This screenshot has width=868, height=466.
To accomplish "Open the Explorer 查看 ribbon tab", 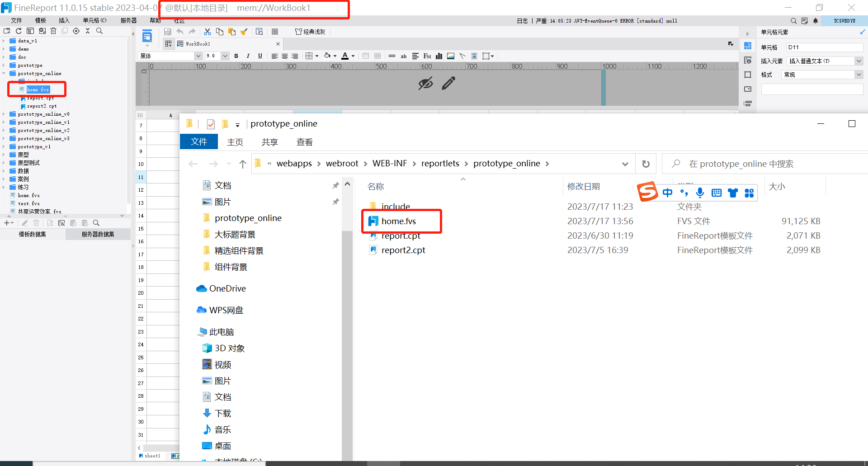I will [x=305, y=142].
